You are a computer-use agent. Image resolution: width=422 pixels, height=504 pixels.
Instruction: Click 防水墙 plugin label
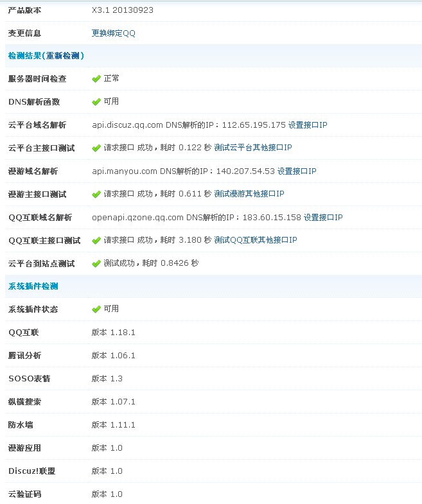(x=21, y=425)
